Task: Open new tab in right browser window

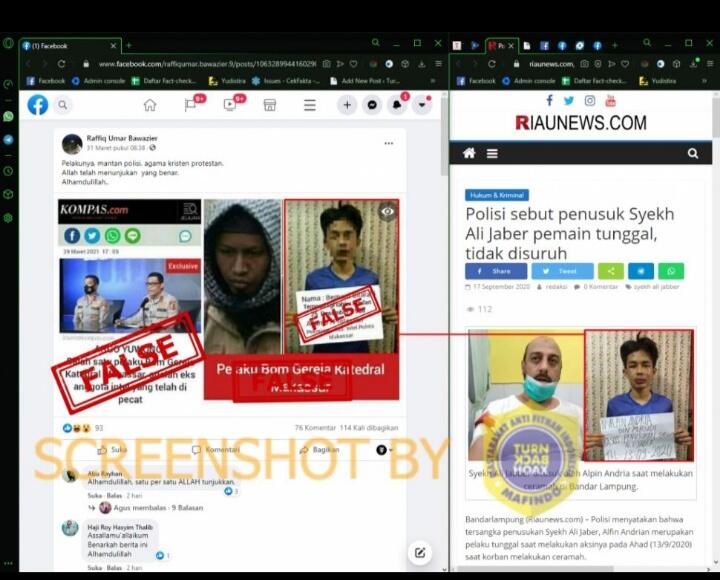Action: 614,45
